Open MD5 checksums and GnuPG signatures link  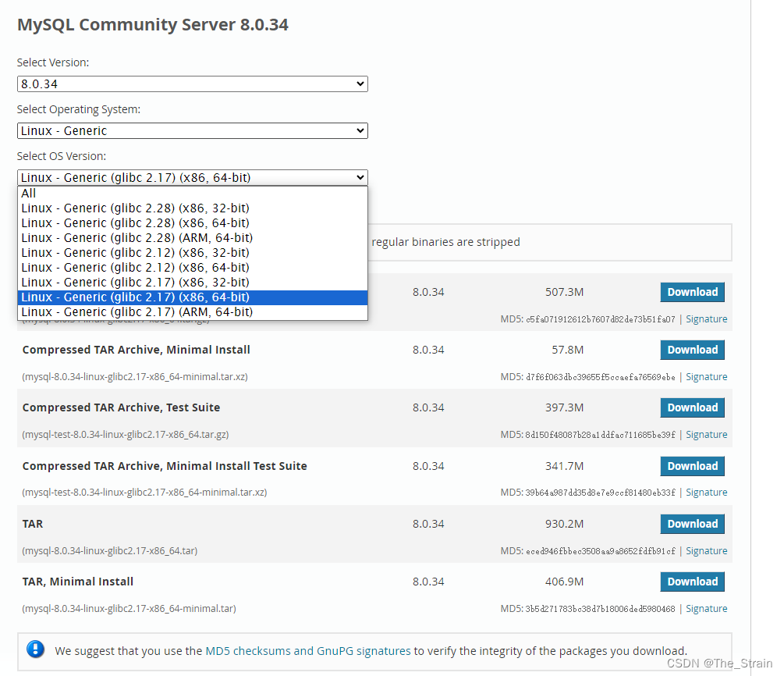coord(308,651)
